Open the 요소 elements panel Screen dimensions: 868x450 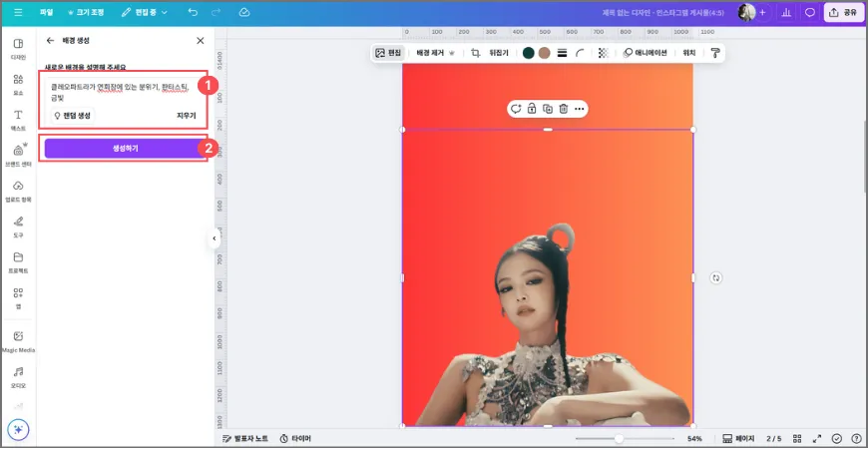(18, 85)
